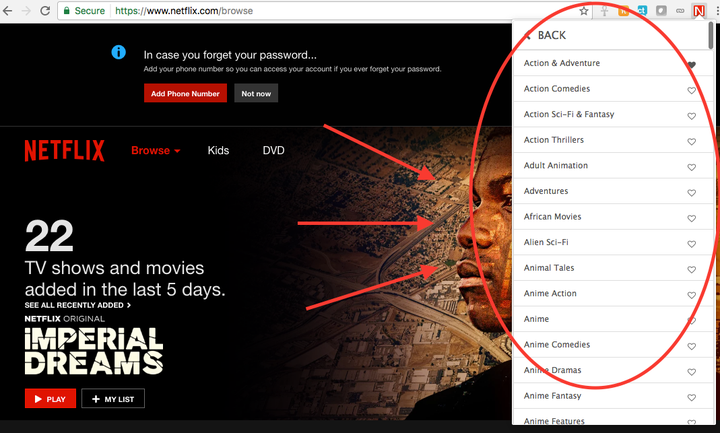Click the Add Phone Number button
The width and height of the screenshot is (720, 433).
185,93
